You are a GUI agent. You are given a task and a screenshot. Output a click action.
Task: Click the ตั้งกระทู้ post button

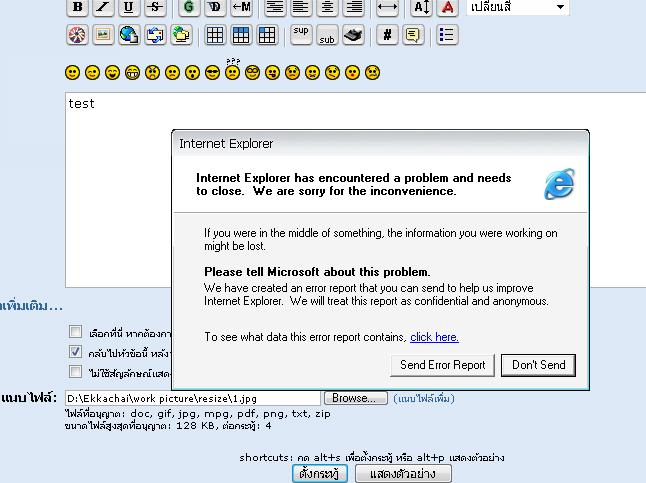pyautogui.click(x=320, y=474)
